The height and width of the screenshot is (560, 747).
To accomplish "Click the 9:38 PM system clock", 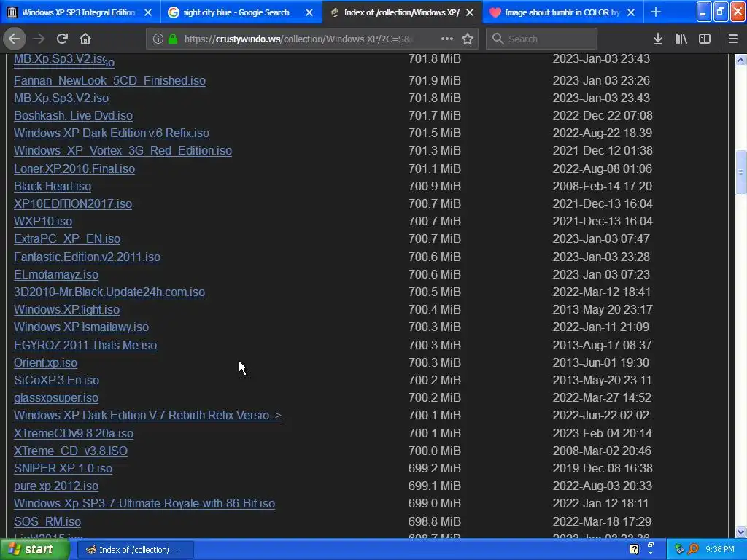I will (x=720, y=549).
